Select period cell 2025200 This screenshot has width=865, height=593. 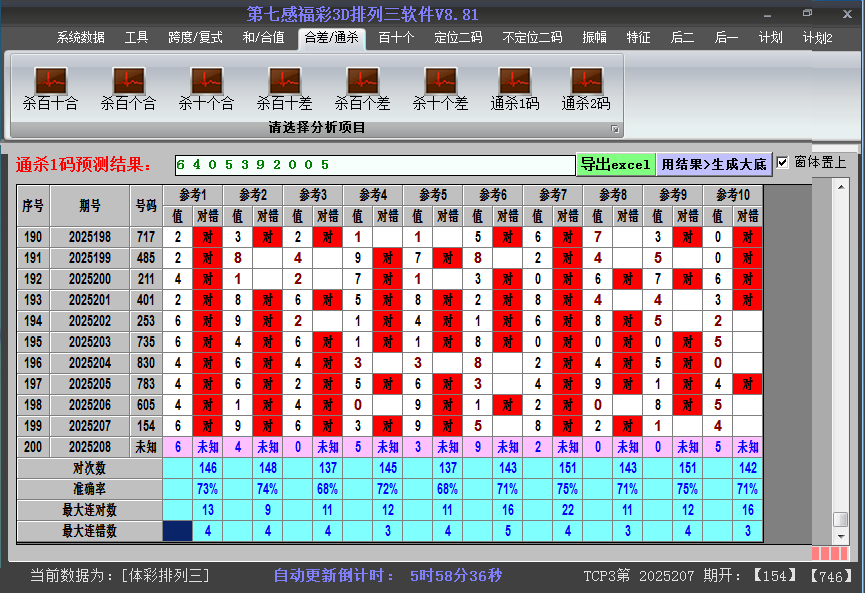[90, 279]
